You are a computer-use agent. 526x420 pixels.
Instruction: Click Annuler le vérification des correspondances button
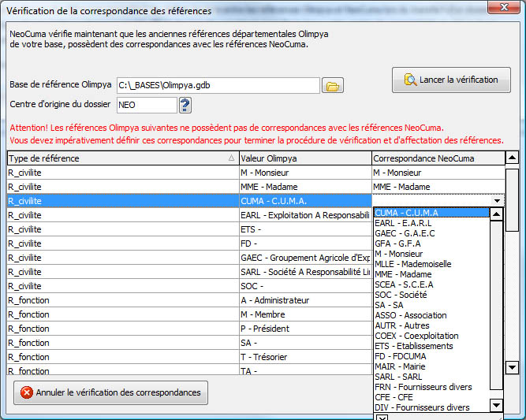coord(110,392)
